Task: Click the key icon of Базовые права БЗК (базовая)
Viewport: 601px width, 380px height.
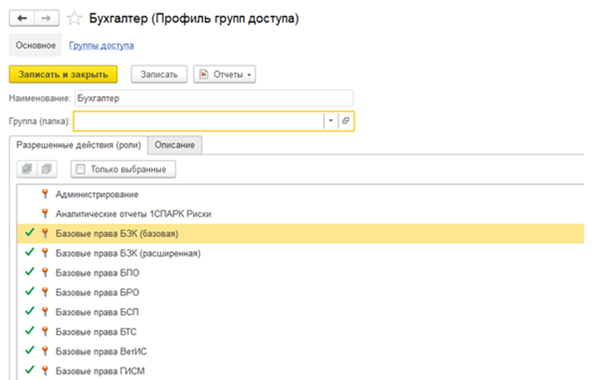Action: pyautogui.click(x=45, y=233)
